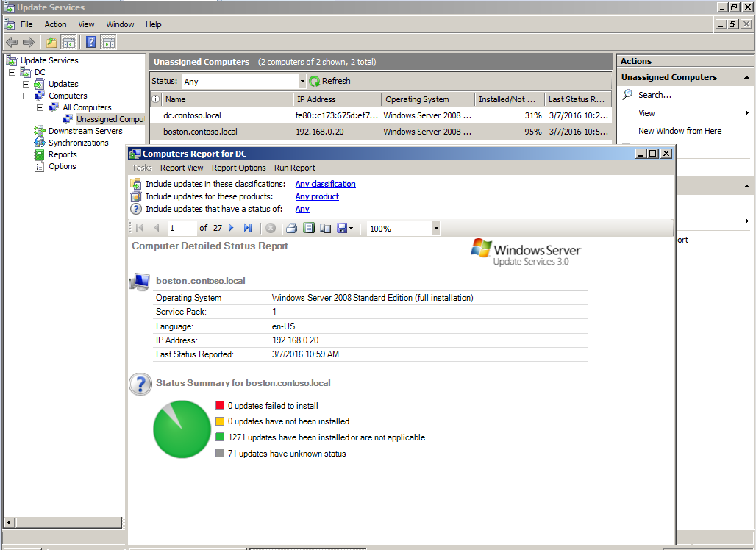Click the Synchronizations node icon

click(x=40, y=142)
